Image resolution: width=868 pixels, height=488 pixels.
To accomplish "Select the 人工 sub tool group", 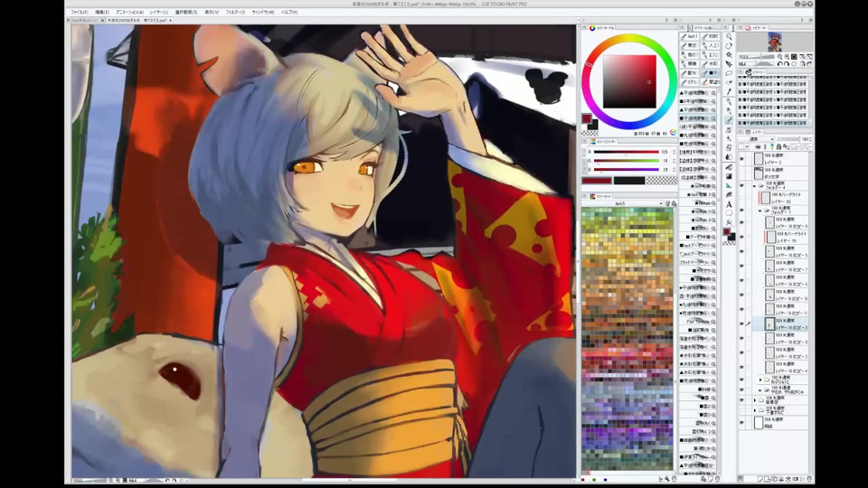I will (x=711, y=46).
